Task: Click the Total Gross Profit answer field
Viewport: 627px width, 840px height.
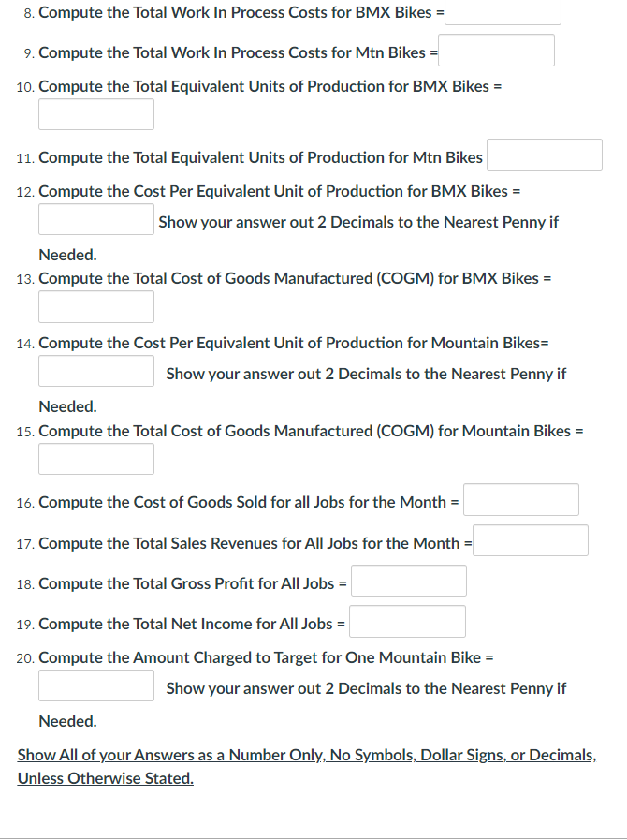Action: [x=408, y=580]
